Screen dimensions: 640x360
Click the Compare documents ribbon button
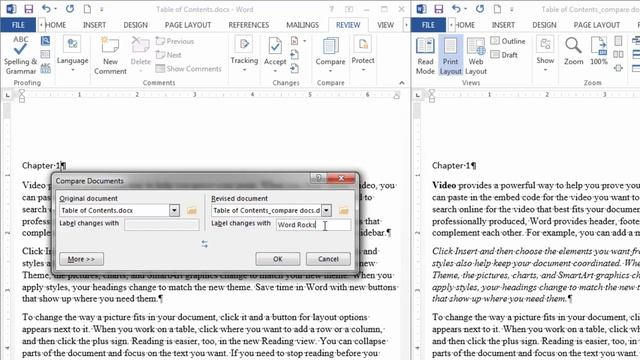click(x=330, y=51)
